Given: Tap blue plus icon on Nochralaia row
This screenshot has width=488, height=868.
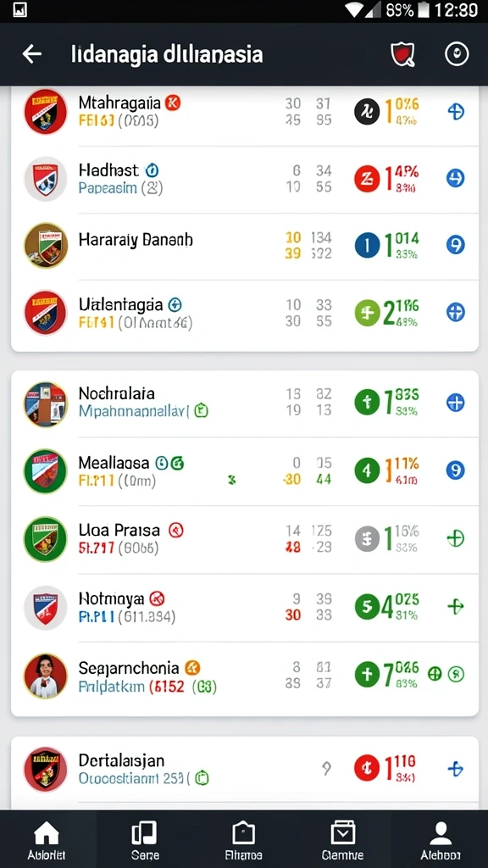Looking at the screenshot, I should [455, 403].
